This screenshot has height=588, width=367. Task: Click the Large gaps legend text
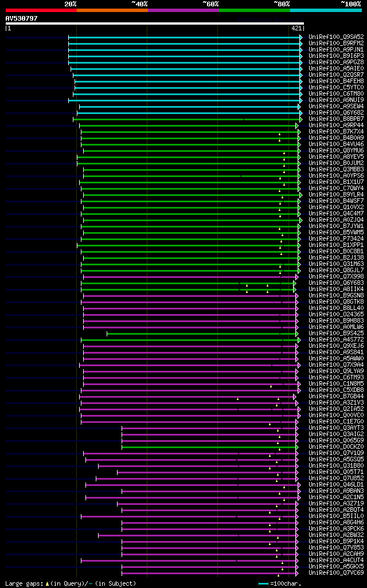coord(71,583)
